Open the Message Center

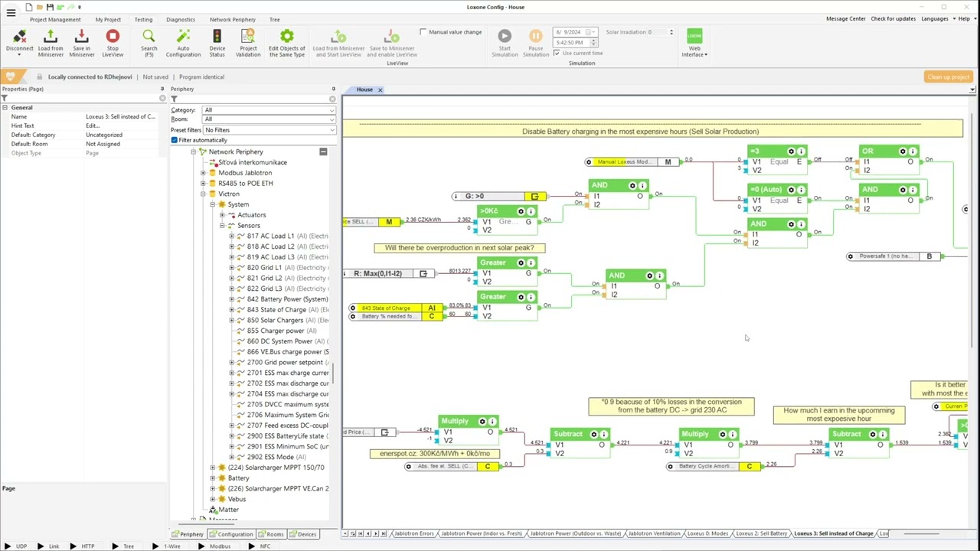coord(845,18)
